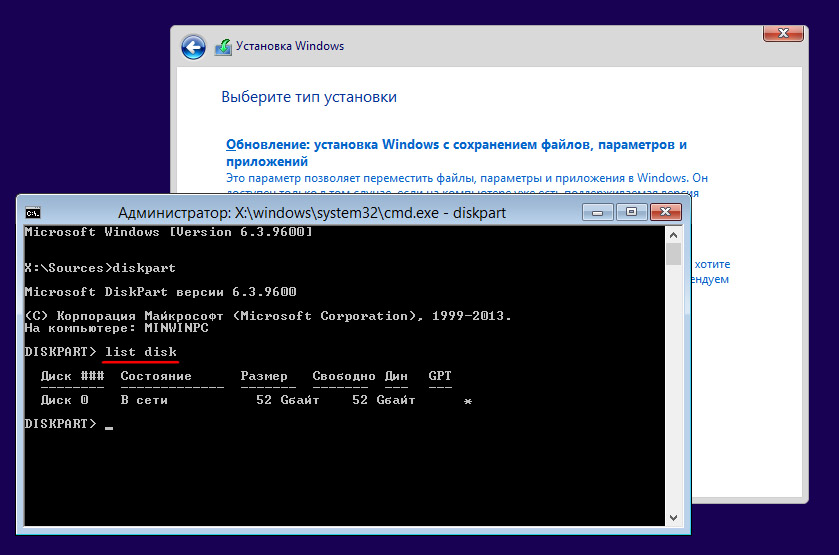Click the 'На компьютере: MINWINPC' line

[x=116, y=328]
